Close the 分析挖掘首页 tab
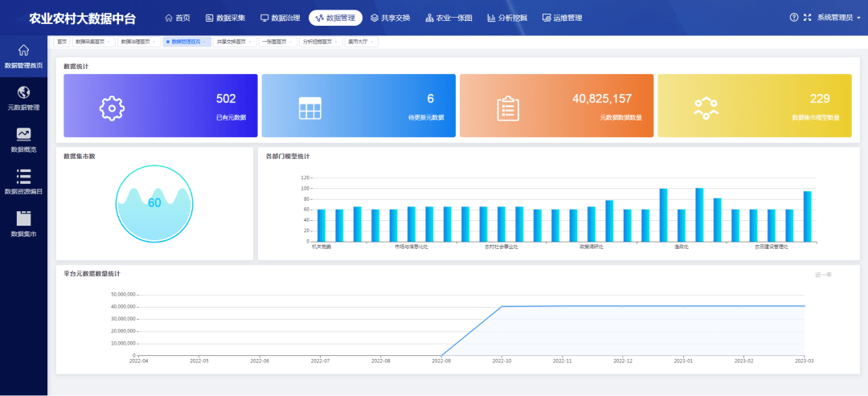 pos(335,42)
